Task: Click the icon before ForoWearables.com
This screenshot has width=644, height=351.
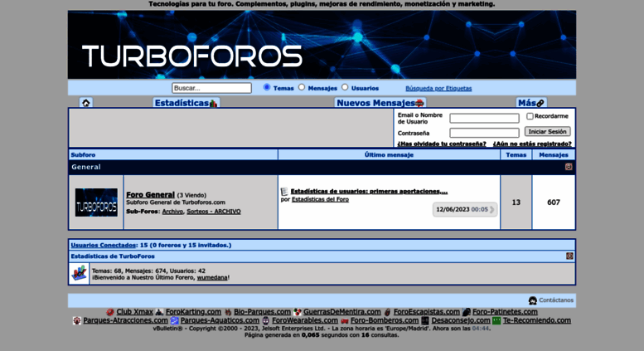Action: 266,320
